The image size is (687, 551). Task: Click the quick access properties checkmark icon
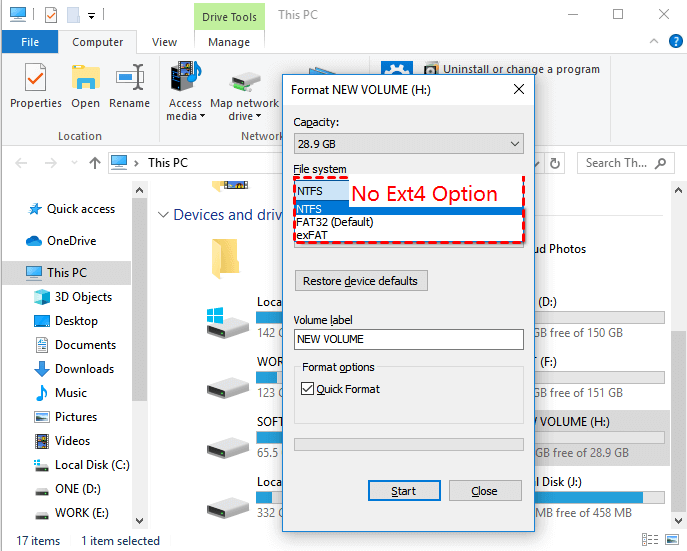[51, 15]
